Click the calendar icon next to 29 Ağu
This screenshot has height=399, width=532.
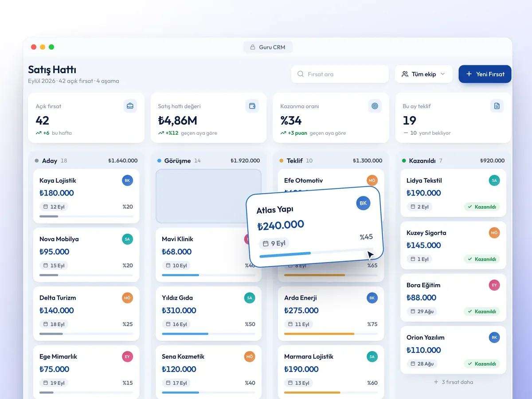(413, 311)
